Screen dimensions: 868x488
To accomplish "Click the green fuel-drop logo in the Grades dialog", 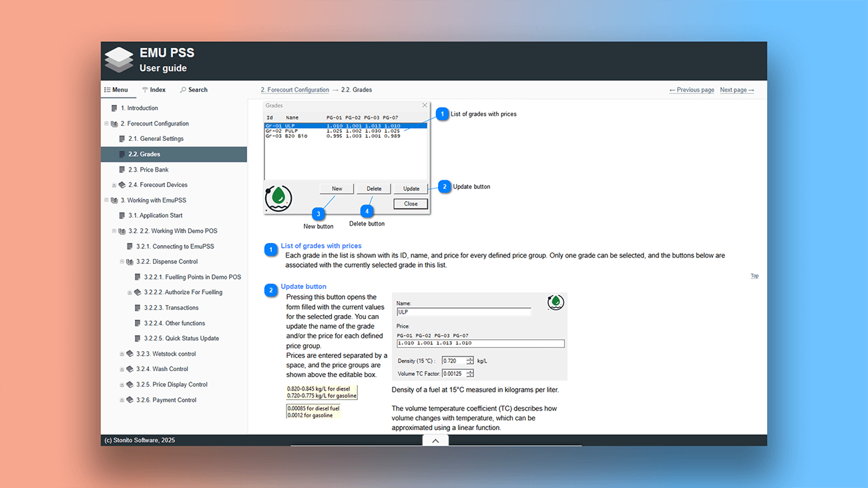I will pyautogui.click(x=278, y=198).
